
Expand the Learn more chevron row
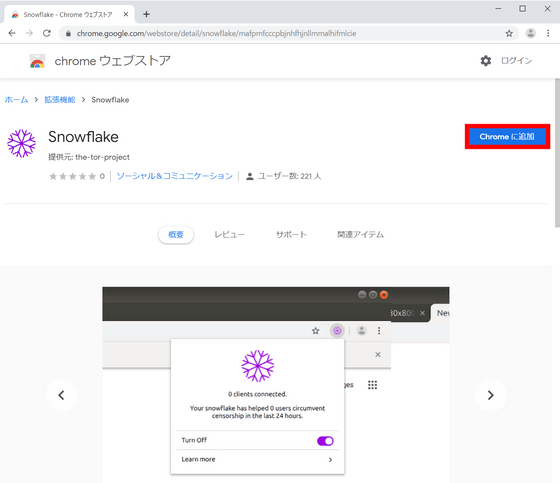pos(257,459)
